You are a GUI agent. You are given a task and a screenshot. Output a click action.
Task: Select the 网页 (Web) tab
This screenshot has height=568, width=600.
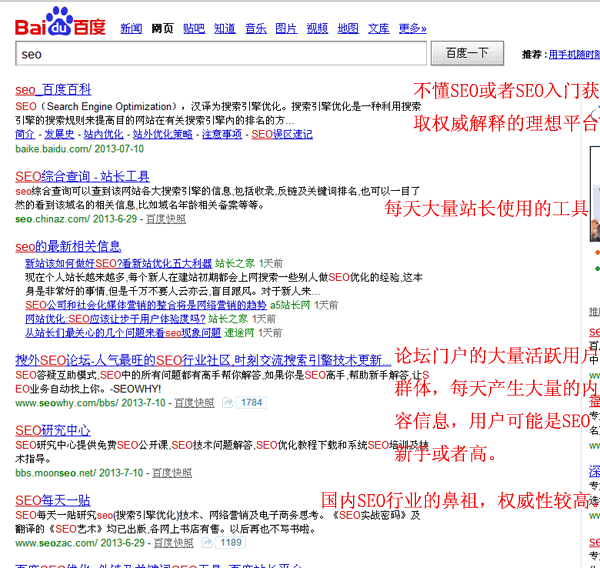(x=162, y=28)
